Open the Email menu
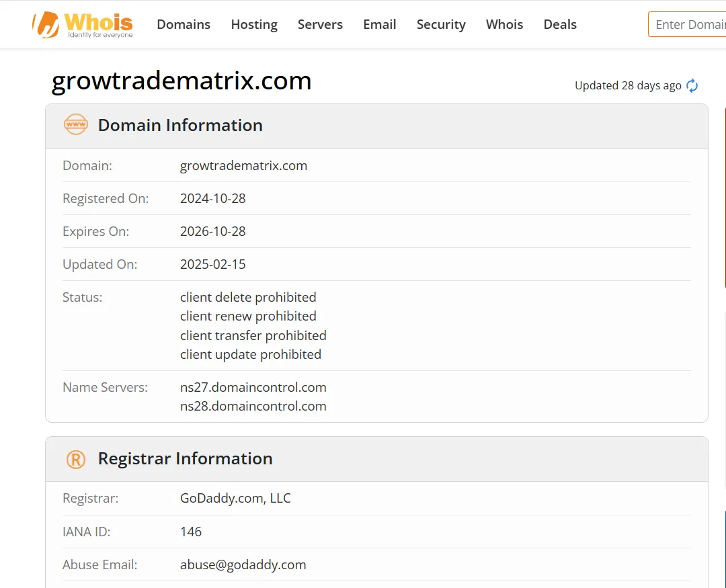The image size is (726, 588). click(380, 25)
